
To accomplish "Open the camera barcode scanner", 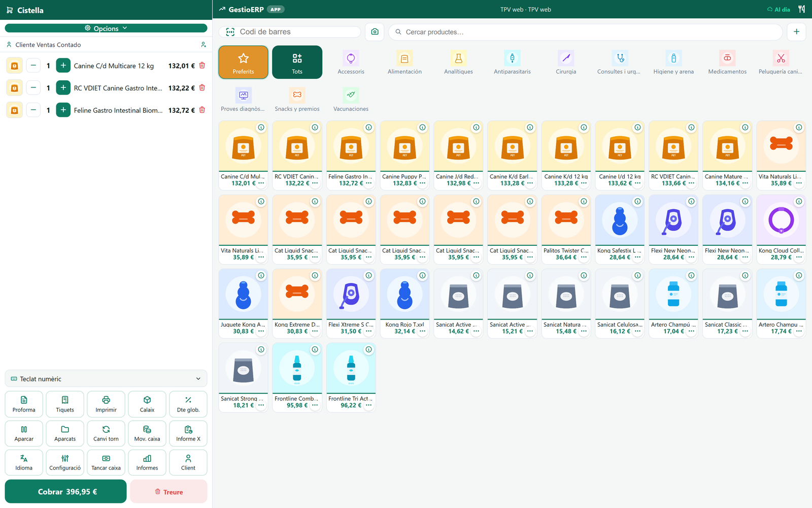I will [x=375, y=31].
